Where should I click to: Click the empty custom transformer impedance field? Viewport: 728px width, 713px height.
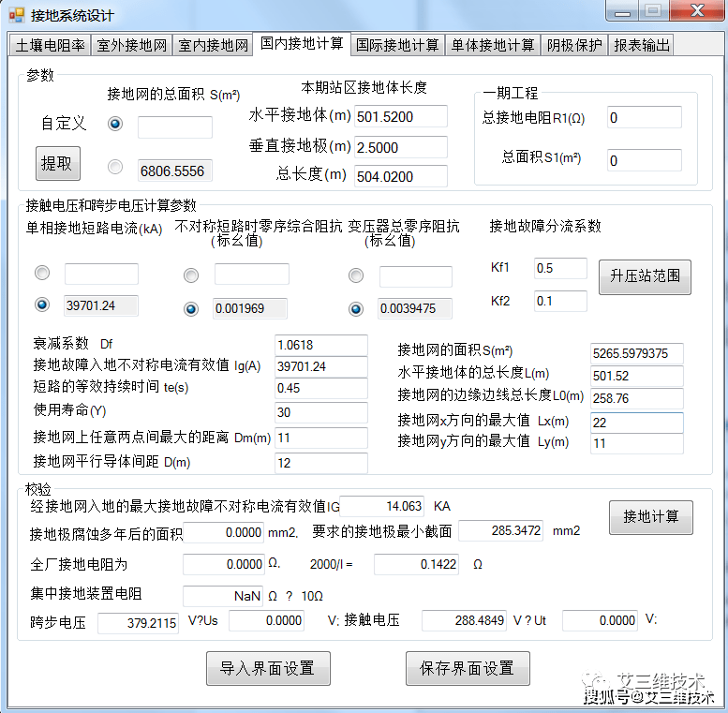click(x=416, y=276)
